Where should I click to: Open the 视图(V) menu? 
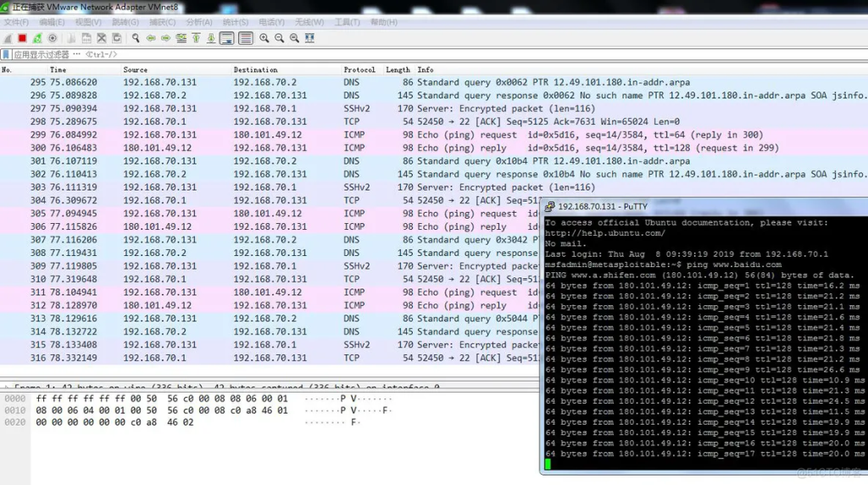88,22
